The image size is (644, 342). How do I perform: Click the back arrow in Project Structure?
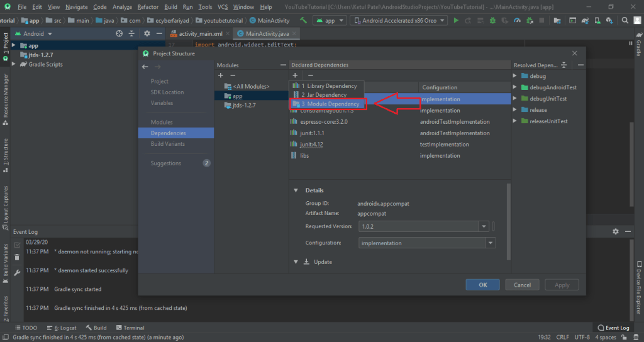click(145, 67)
